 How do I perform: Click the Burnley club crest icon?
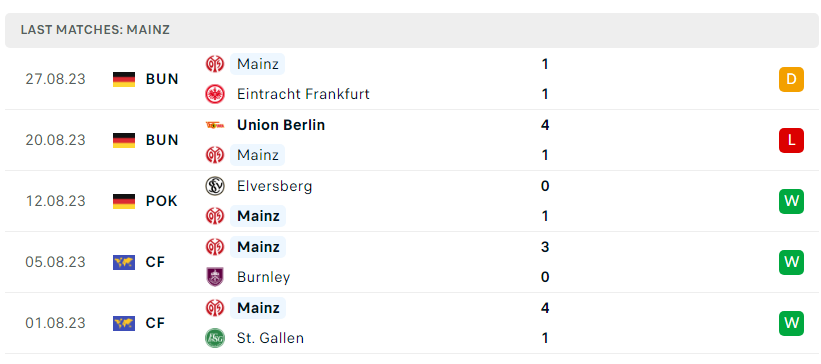[215, 277]
